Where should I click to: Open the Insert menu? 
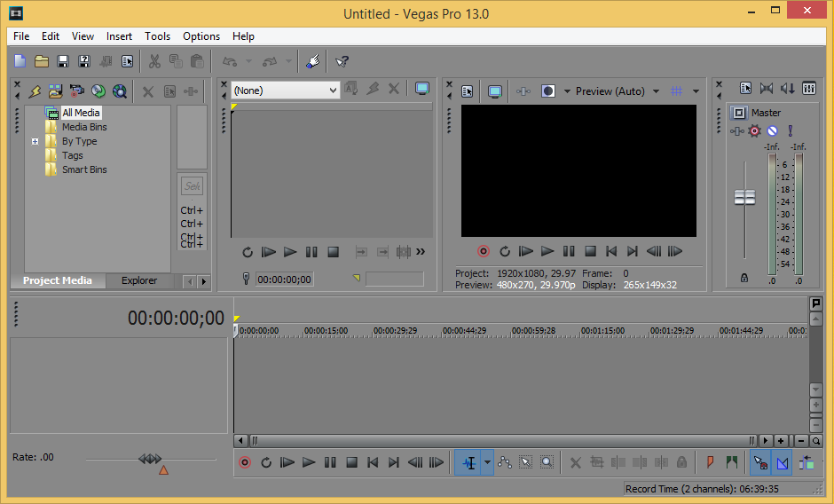click(x=119, y=36)
